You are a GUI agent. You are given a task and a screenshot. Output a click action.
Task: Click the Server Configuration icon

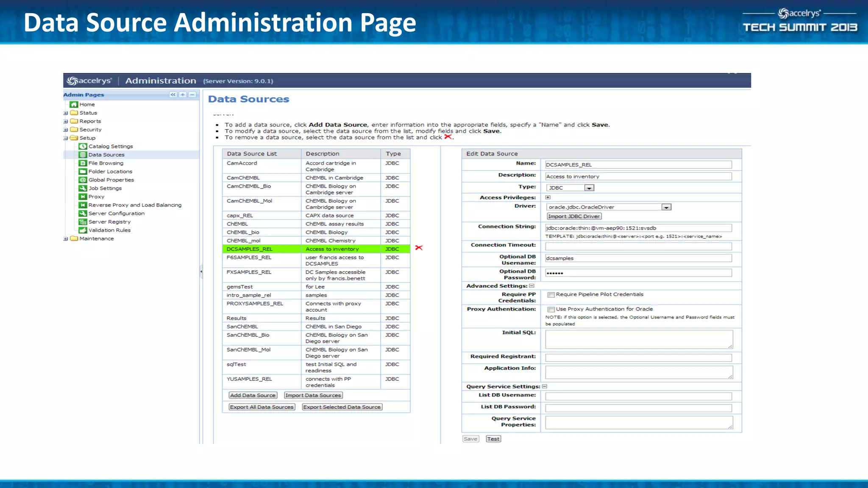tap(83, 213)
